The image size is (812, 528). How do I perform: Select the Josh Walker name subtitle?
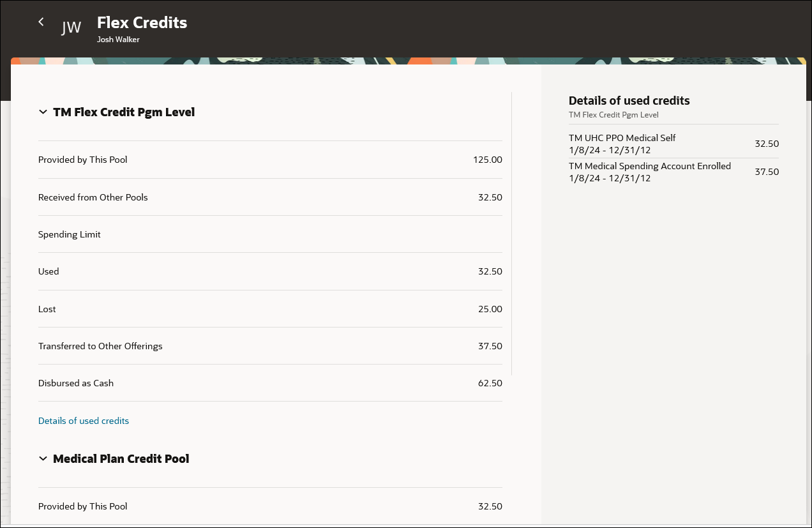pos(118,40)
